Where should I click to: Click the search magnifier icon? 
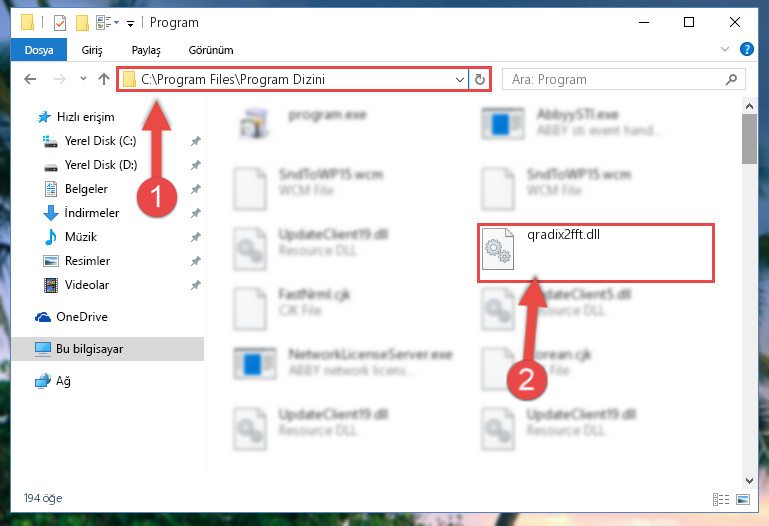pyautogui.click(x=731, y=79)
